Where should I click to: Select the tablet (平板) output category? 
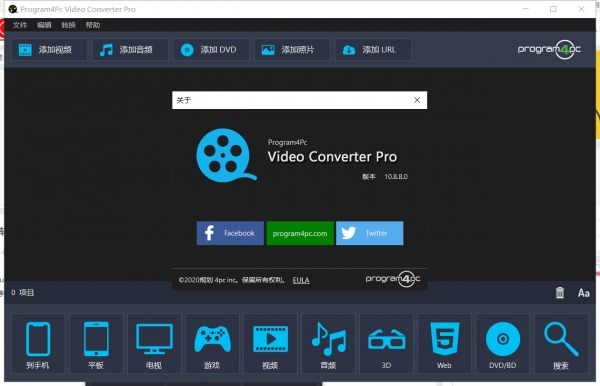pos(96,344)
